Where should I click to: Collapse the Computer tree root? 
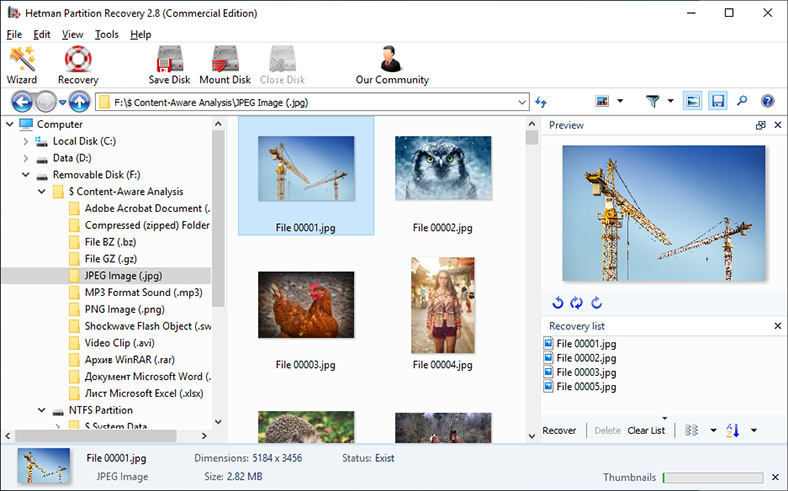point(10,124)
